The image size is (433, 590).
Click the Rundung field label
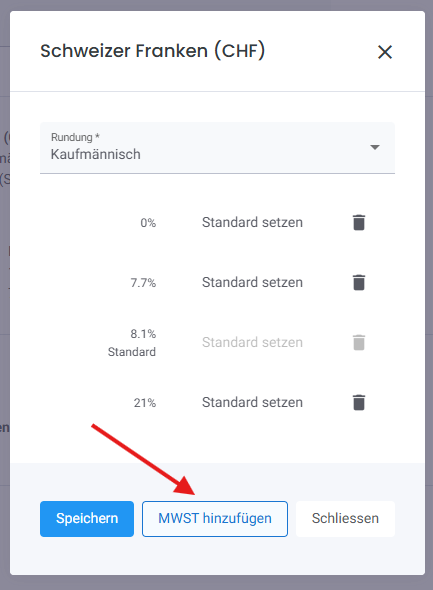(75, 137)
